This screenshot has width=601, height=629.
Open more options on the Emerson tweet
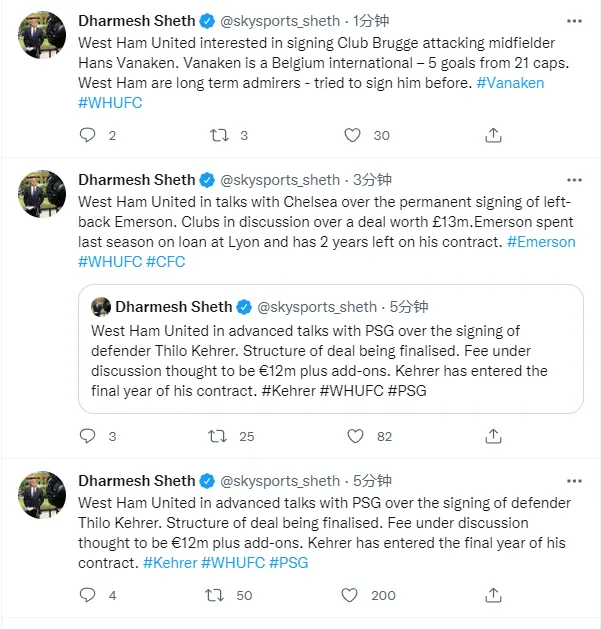pos(572,180)
